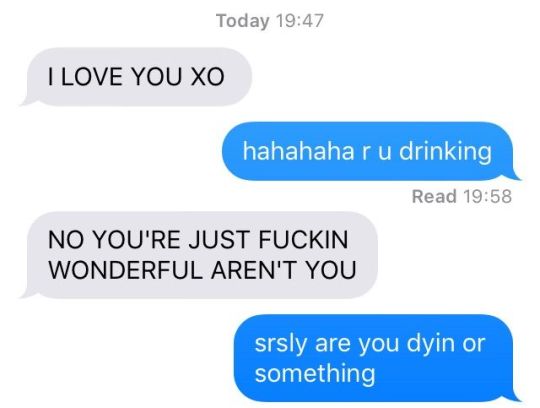540x408 pixels.
Task: Click "AREN'T YOU" in the gray bubble
Action: tap(283, 270)
